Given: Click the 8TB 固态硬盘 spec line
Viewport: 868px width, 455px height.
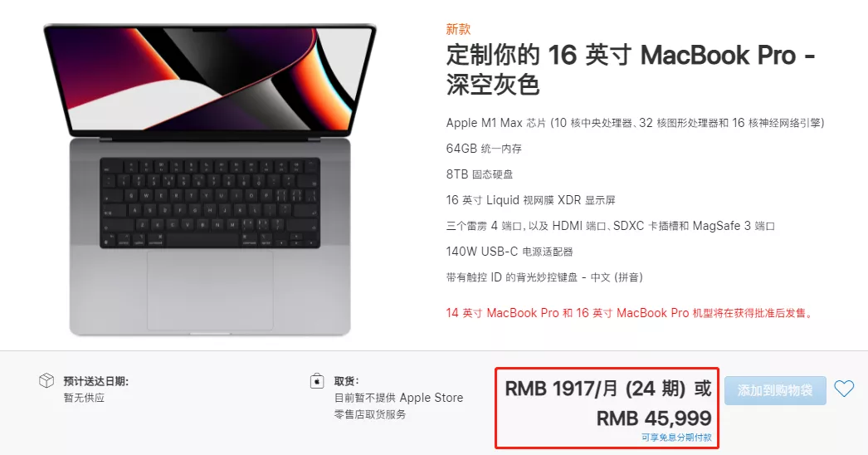Looking at the screenshot, I should (x=480, y=174).
